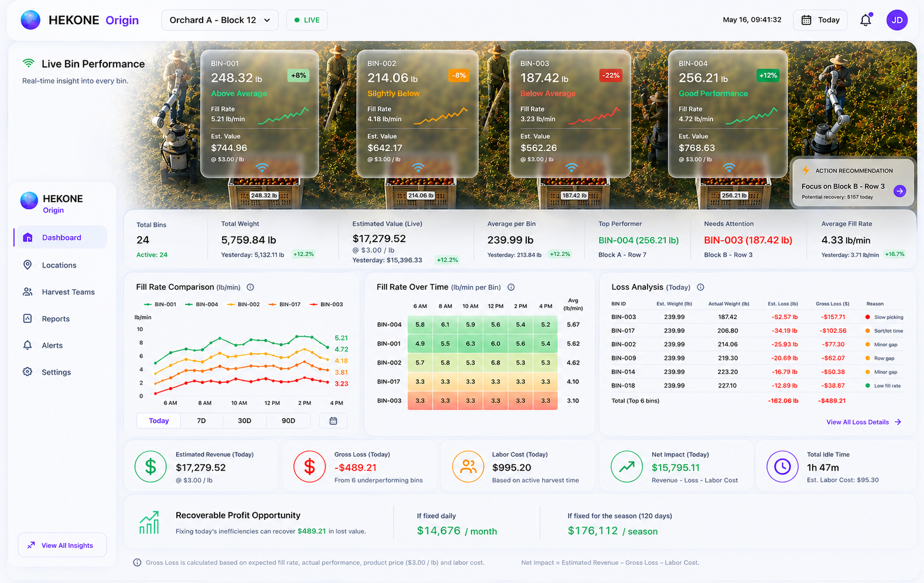924x583 pixels.
Task: Click the Alerts bell icon in sidebar
Action: tap(28, 345)
